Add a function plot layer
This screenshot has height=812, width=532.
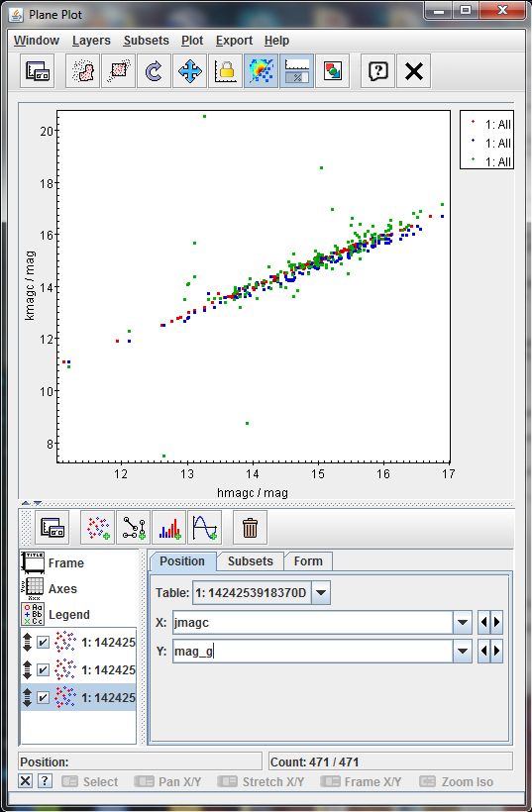205,528
